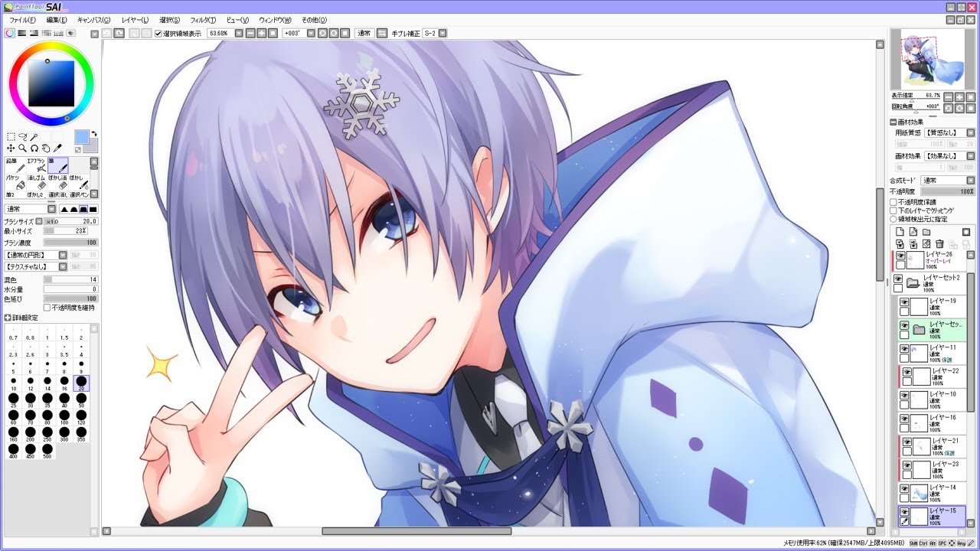The height and width of the screenshot is (551, 980).
Task: Click foreground light blue color swatch
Action: coord(81,137)
